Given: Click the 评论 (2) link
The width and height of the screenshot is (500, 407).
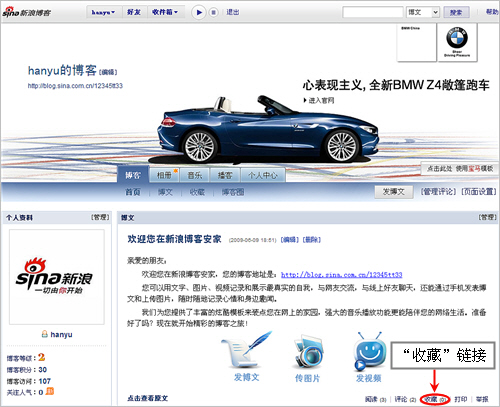Looking at the screenshot, I should (405, 399).
